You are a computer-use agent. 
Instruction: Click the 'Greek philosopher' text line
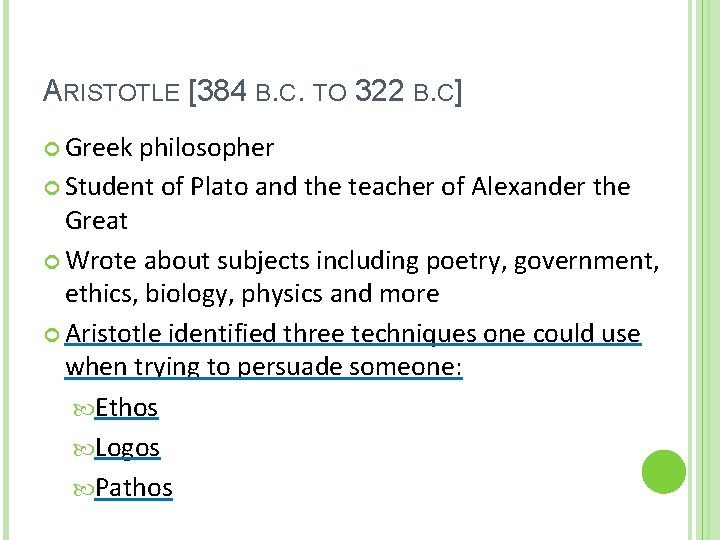click(169, 148)
